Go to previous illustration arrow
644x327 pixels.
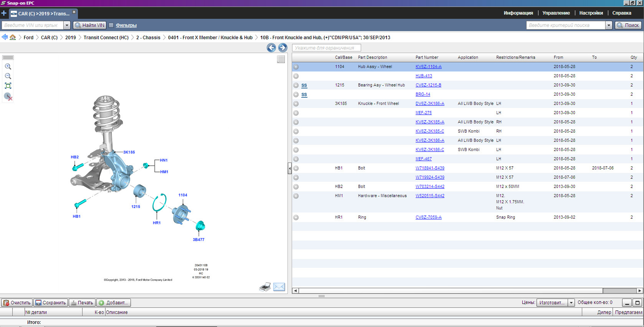click(271, 48)
